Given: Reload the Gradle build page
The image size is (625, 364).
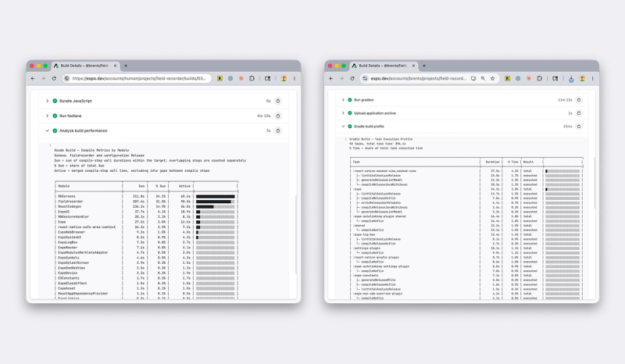Looking at the screenshot, I should point(352,79).
